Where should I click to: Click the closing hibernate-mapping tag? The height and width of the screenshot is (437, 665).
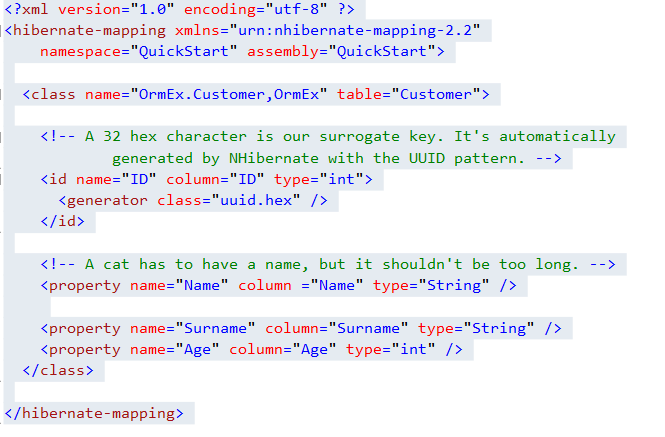(x=95, y=413)
